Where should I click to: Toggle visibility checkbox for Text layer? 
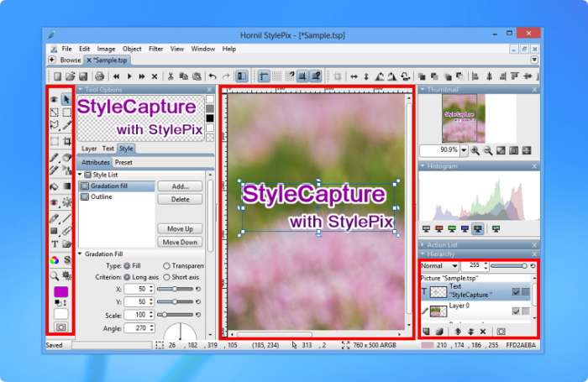click(516, 291)
